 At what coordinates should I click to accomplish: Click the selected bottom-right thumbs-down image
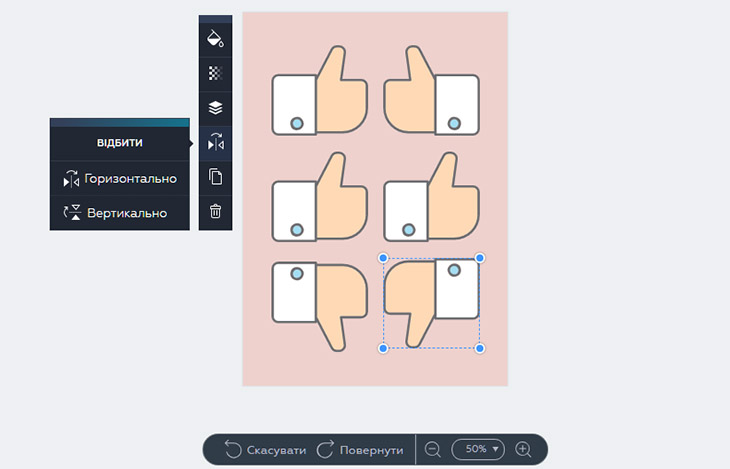432,303
